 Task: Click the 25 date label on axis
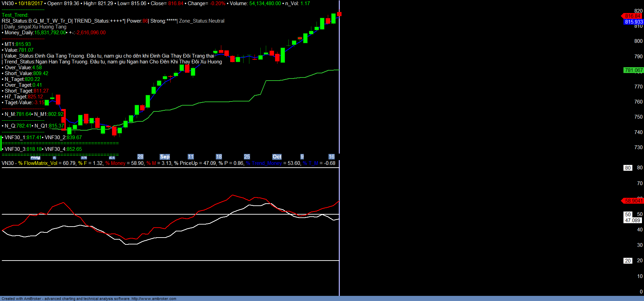[247, 157]
